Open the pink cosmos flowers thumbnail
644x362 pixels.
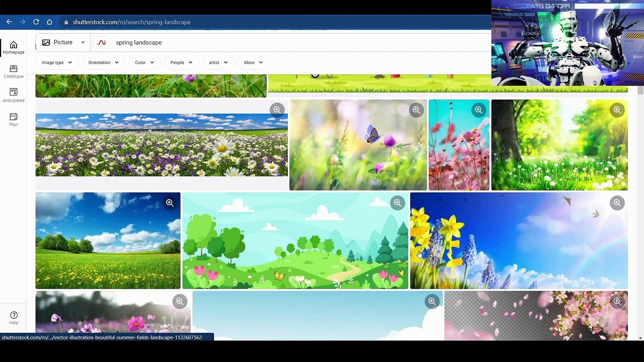click(459, 145)
